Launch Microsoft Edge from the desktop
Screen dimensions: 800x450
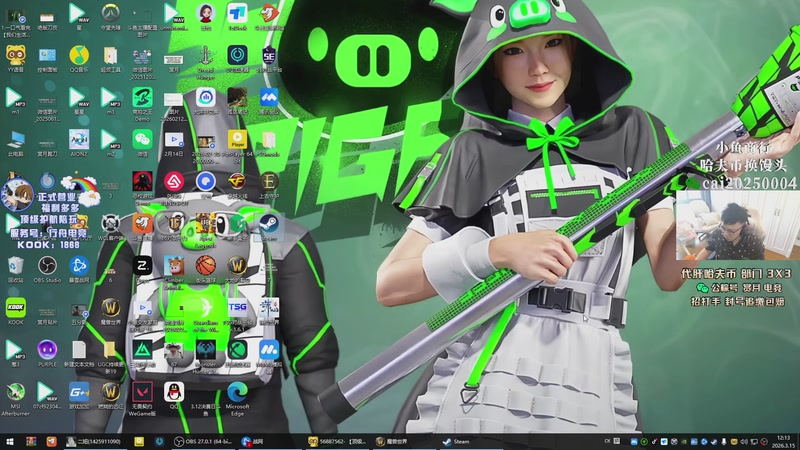click(x=237, y=399)
